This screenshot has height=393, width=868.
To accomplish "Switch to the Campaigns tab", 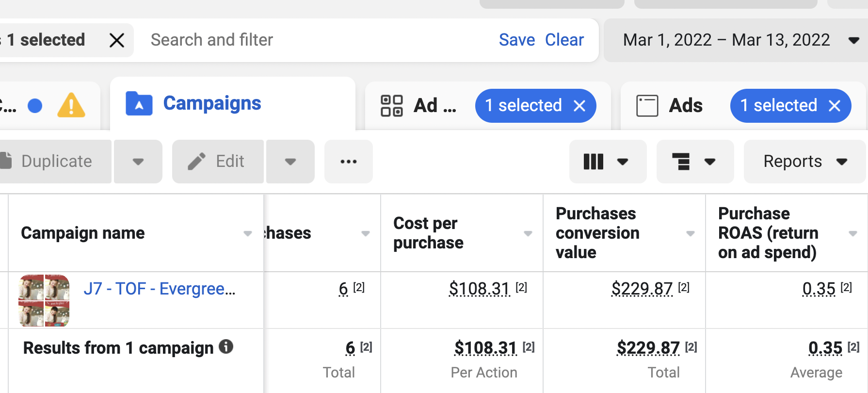I will point(212,104).
